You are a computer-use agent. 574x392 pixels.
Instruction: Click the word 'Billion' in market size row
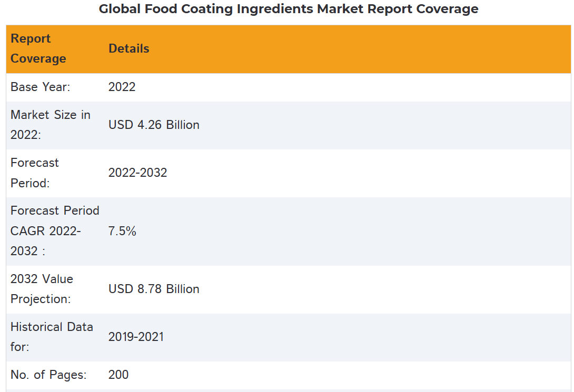click(183, 125)
